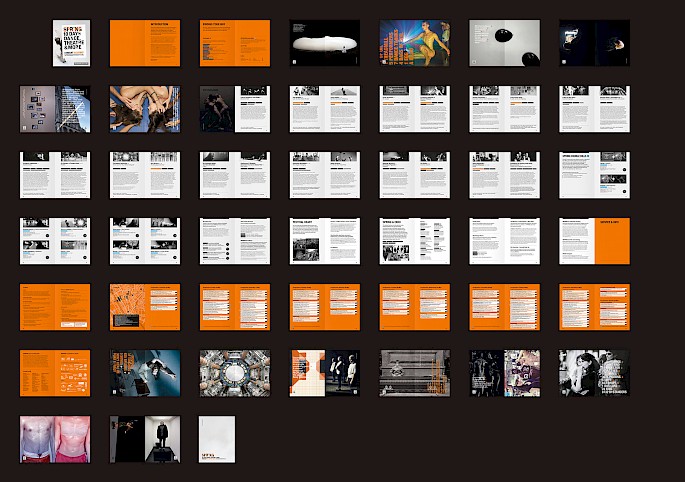Select the first all-orange text spread in fifth row
This screenshot has height=482, width=685.
55,307
